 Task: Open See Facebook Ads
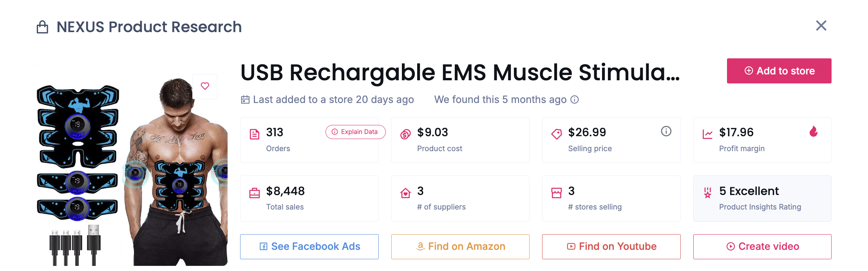tap(309, 246)
